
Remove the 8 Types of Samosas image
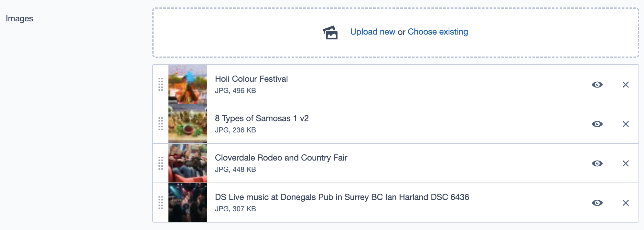click(x=626, y=124)
